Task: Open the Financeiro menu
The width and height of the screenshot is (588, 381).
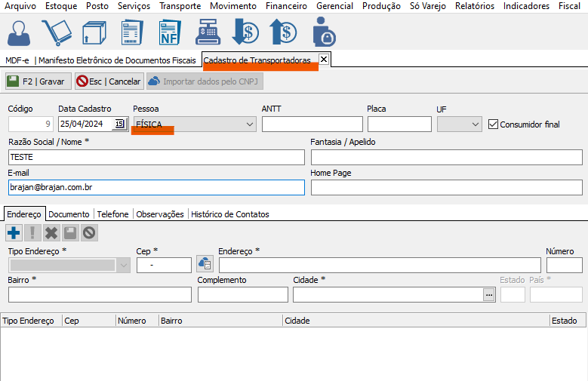Action: click(x=286, y=6)
